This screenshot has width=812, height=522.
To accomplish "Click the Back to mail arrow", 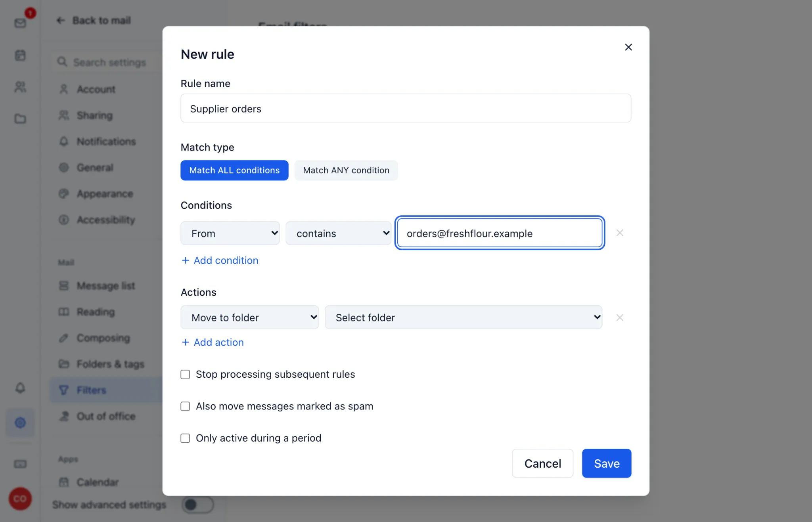I will coord(61,20).
